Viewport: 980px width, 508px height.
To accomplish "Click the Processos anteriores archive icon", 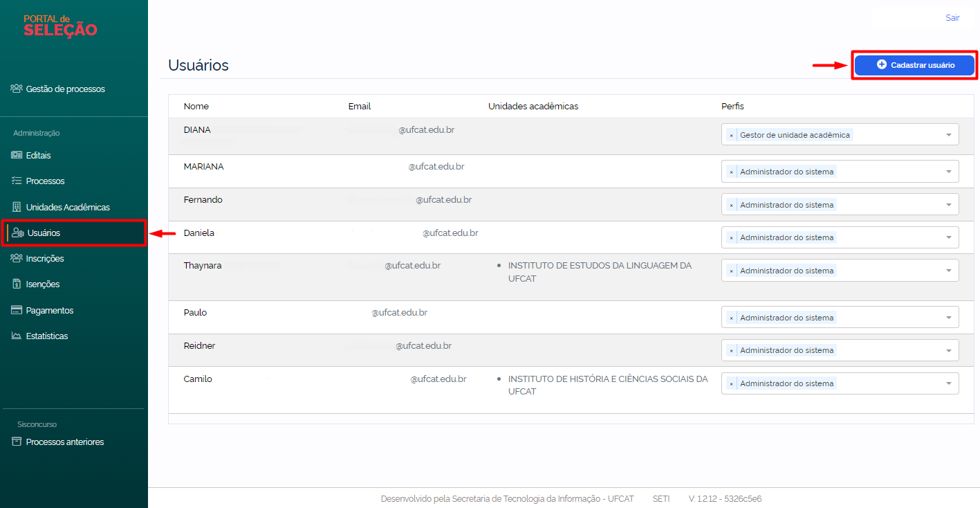I will point(17,442).
